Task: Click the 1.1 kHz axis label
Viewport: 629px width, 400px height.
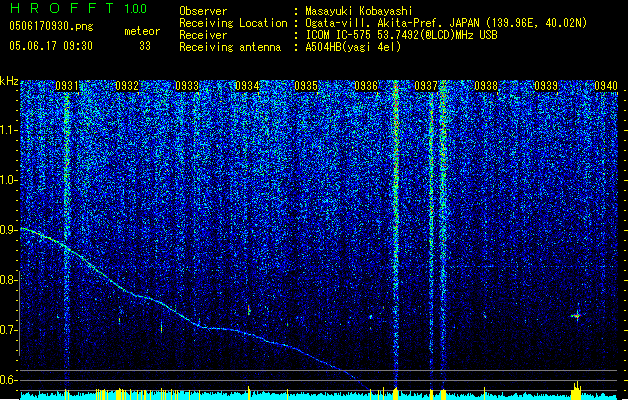Action: click(10, 130)
